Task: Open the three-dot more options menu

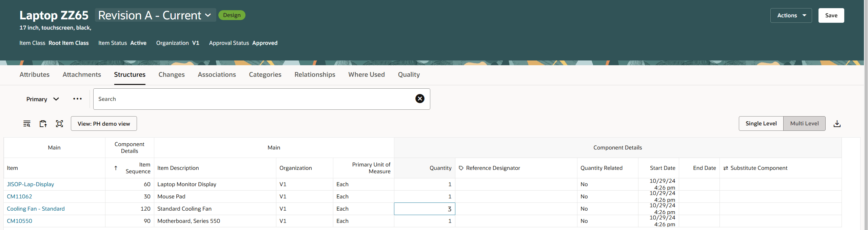Action: pyautogui.click(x=77, y=99)
